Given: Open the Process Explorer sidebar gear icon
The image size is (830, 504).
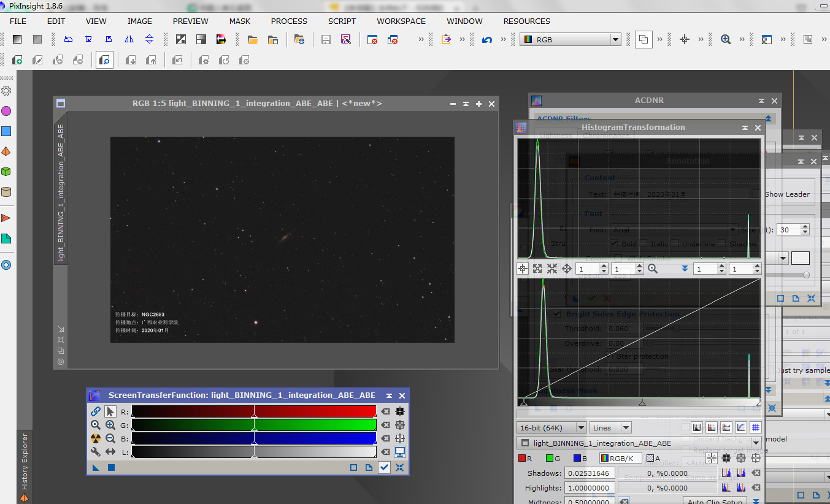Looking at the screenshot, I should (6, 91).
